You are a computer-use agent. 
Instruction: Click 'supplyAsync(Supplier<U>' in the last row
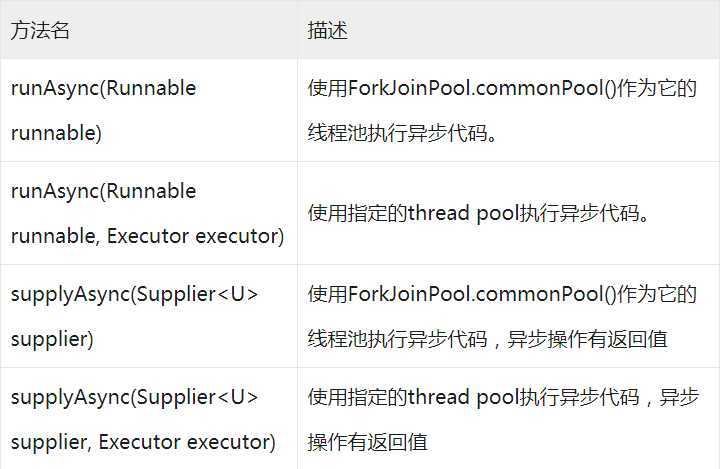click(134, 397)
